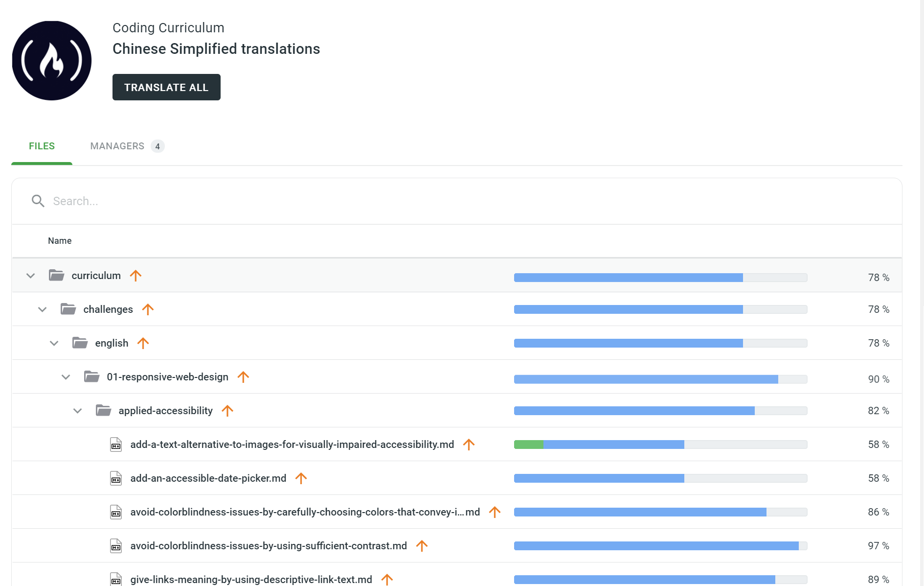924x586 pixels.
Task: Click the Name column header
Action: pyautogui.click(x=60, y=241)
